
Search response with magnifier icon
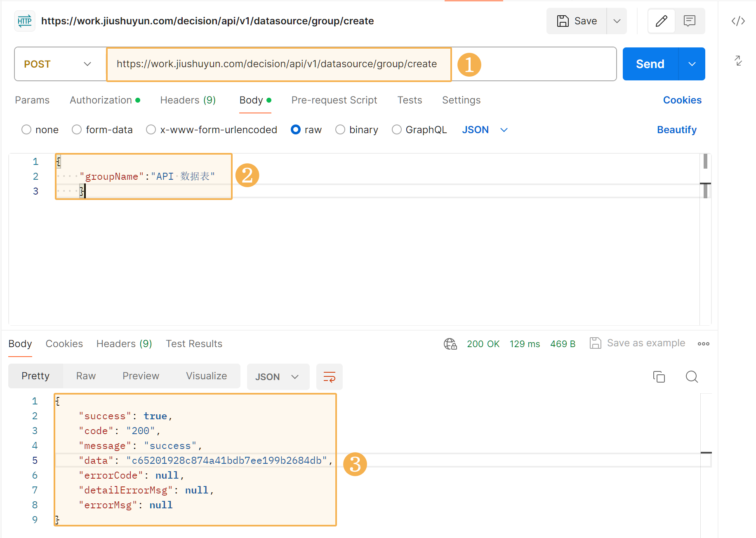[x=692, y=377]
